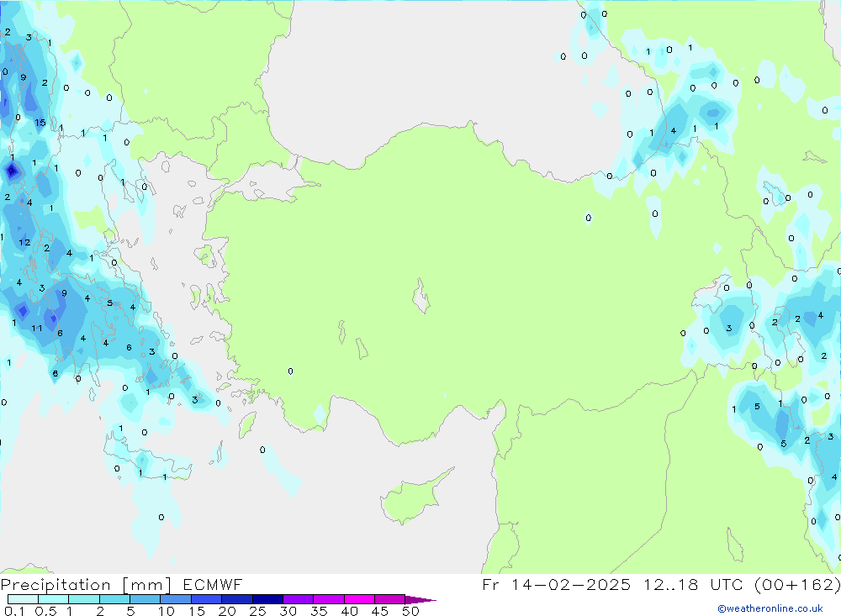This screenshot has width=841, height=616.
Task: Pick the 1–2 mm legend color swatch
Action: tap(84, 599)
